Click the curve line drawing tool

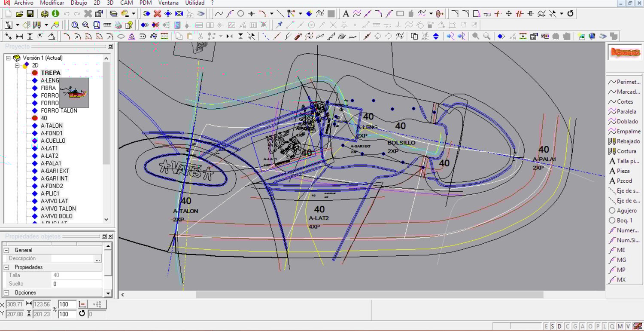pyautogui.click(x=219, y=14)
